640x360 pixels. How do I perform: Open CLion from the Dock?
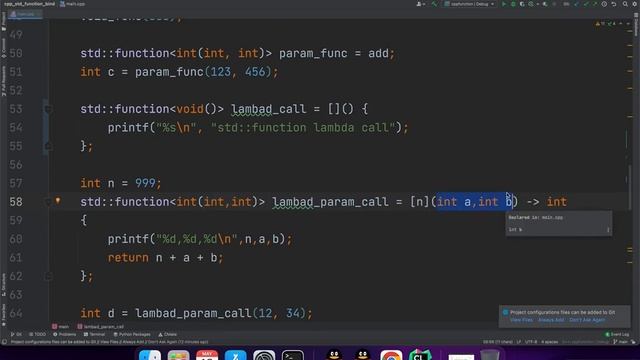(420, 355)
